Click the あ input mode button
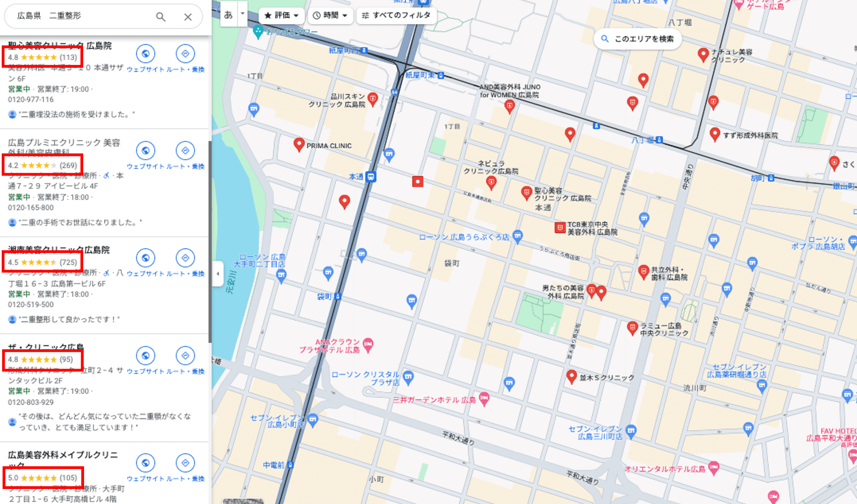857x504 pixels. (228, 15)
